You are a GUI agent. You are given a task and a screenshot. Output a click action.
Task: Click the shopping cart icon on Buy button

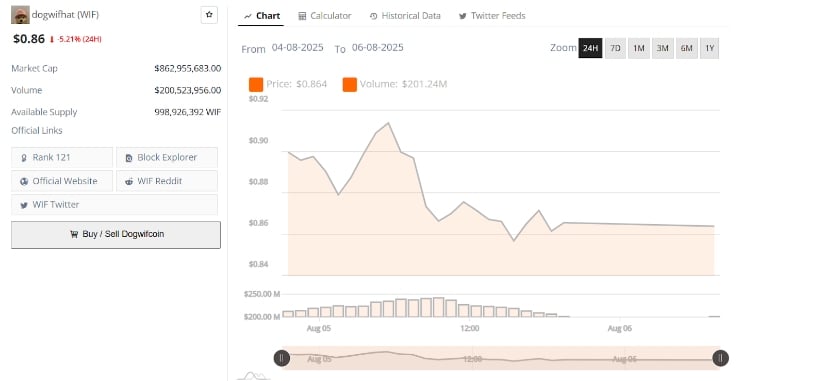[x=74, y=235]
